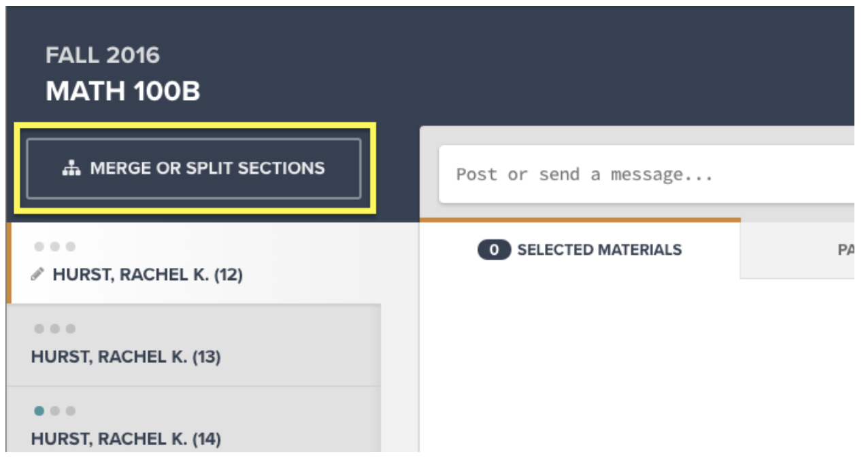Click the MATH 100B course title
The width and height of the screenshot is (868, 469).
[123, 92]
